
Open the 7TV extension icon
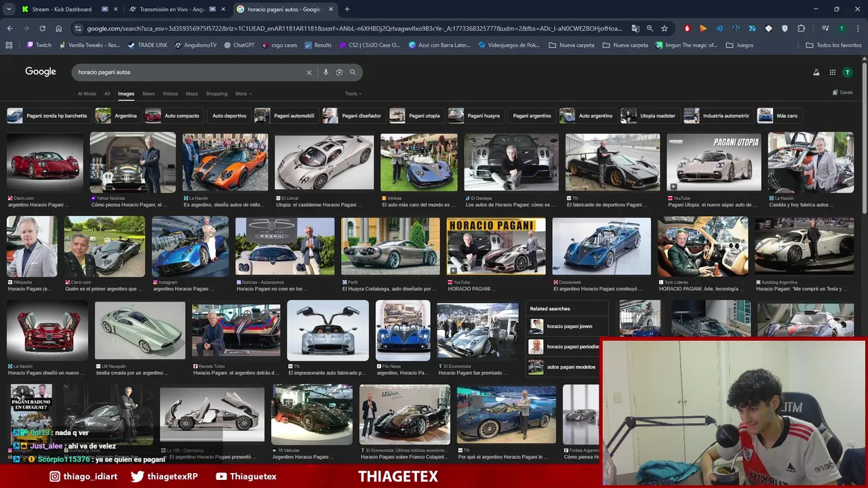click(752, 28)
